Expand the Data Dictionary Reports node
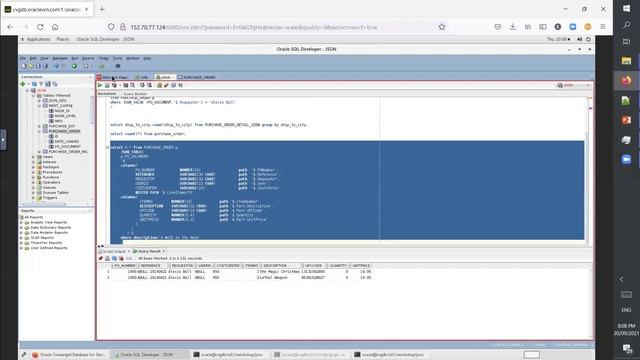 21,227
